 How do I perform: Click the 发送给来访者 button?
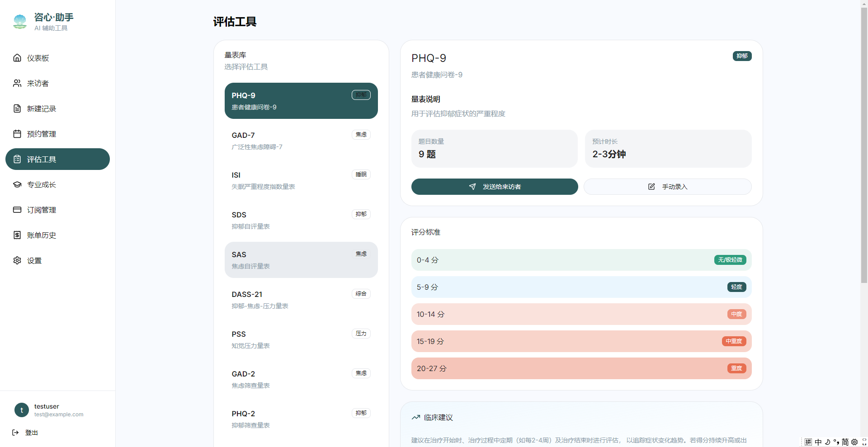coord(495,187)
